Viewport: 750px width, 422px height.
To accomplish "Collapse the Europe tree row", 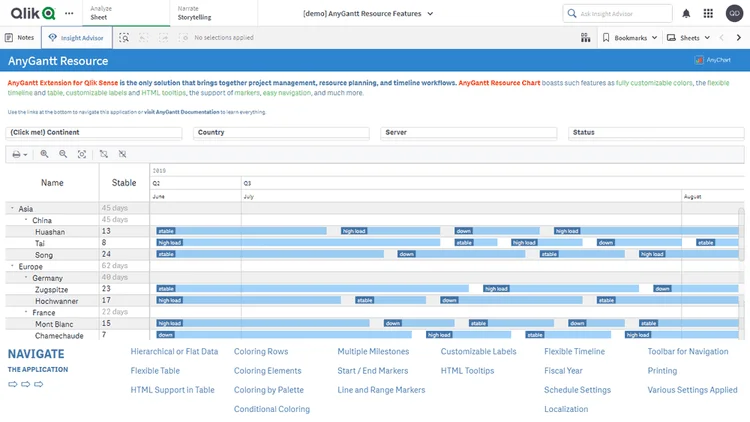I will tap(12, 266).
